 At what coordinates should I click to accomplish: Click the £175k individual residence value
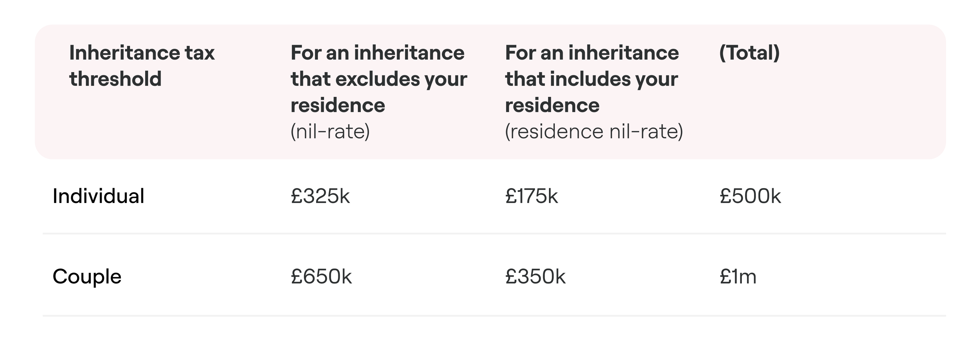(x=531, y=196)
